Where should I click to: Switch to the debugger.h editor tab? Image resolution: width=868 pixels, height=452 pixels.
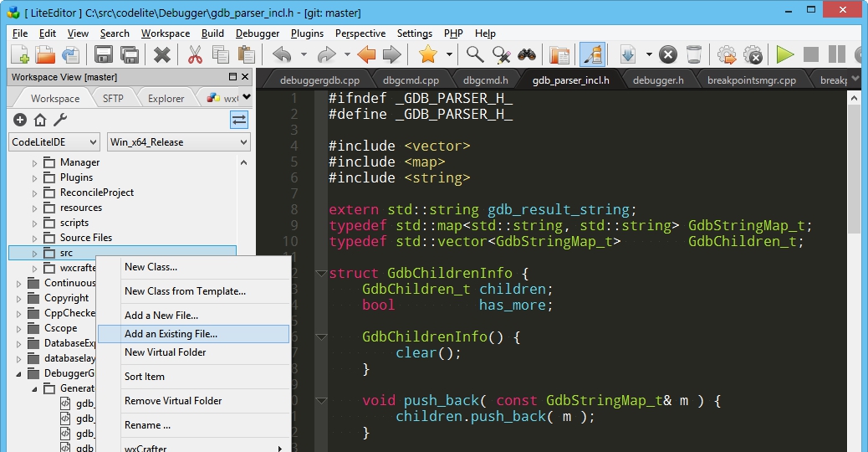coord(657,80)
